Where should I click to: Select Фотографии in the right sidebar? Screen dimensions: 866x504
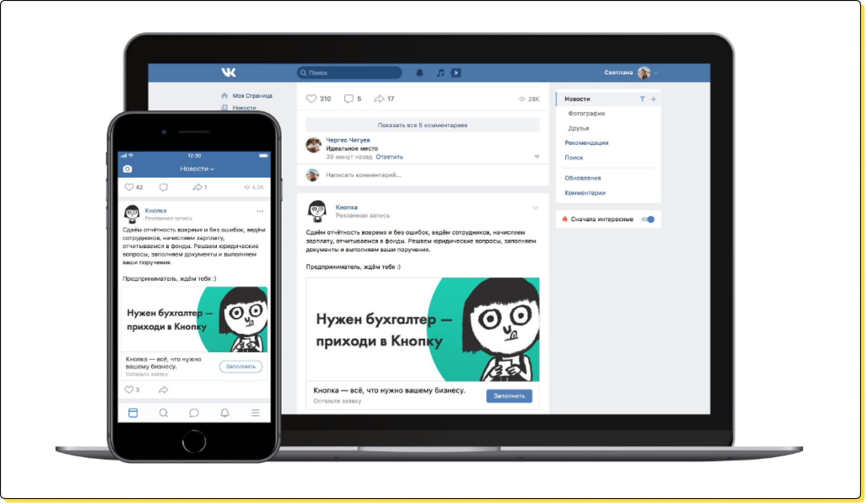586,114
